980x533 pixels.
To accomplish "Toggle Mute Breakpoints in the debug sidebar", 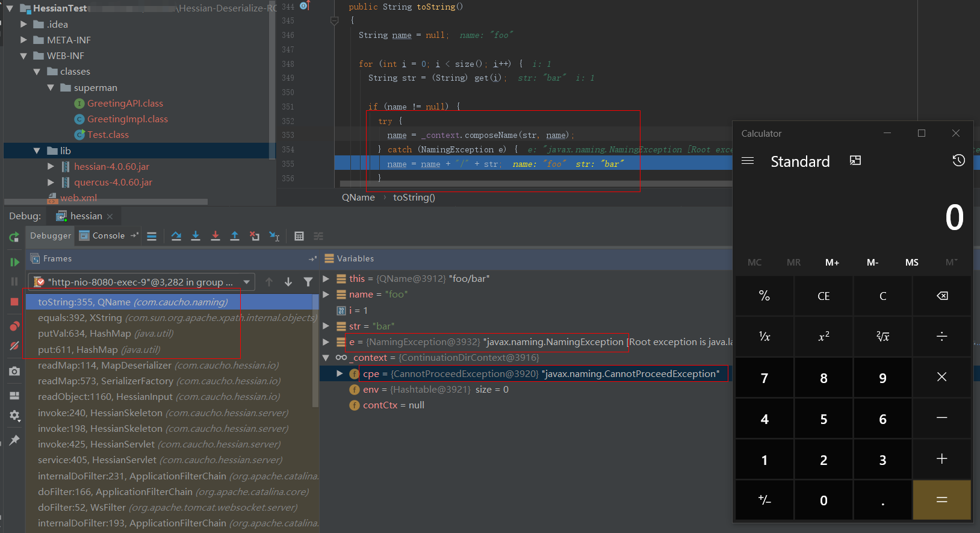I will (14, 346).
